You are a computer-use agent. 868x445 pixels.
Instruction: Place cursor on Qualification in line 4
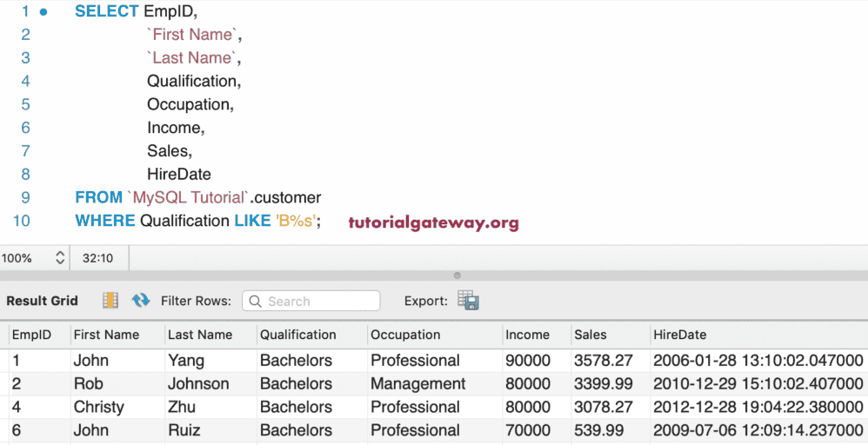tap(191, 81)
